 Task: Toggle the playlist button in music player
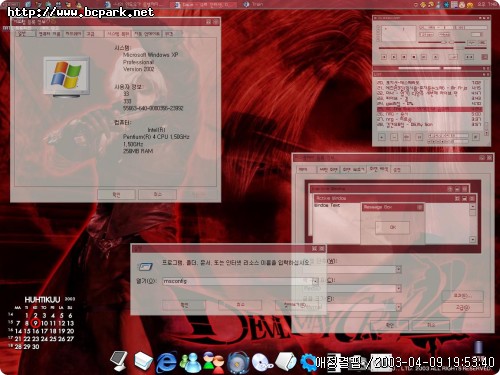482,43
